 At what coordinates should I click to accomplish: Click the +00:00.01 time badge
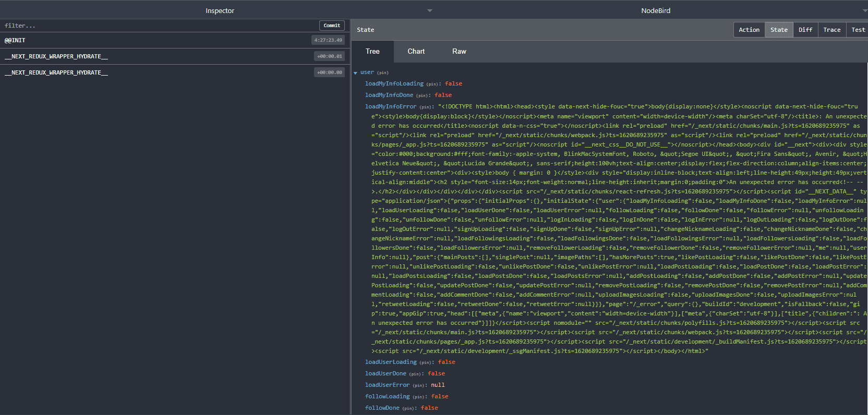[x=330, y=56]
